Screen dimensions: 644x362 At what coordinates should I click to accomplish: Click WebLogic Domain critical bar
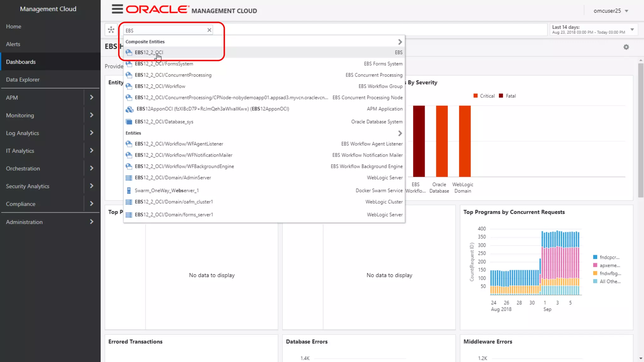pyautogui.click(x=465, y=141)
